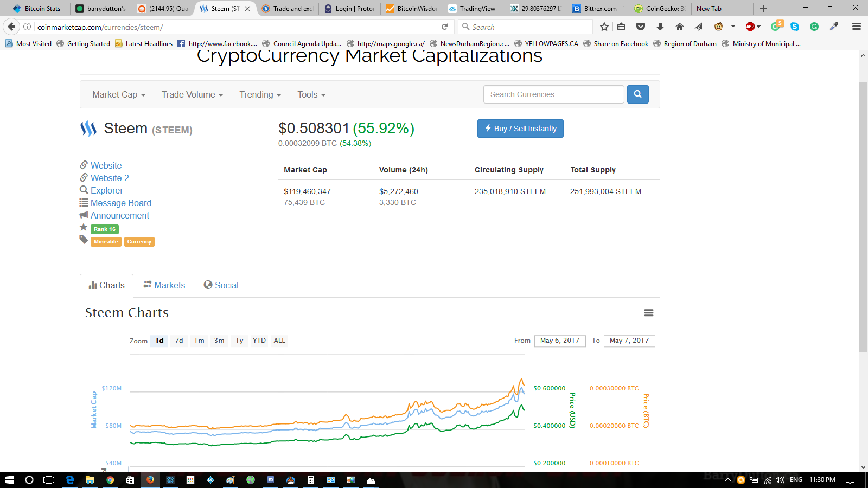Open Task View in the taskbar

[49, 480]
